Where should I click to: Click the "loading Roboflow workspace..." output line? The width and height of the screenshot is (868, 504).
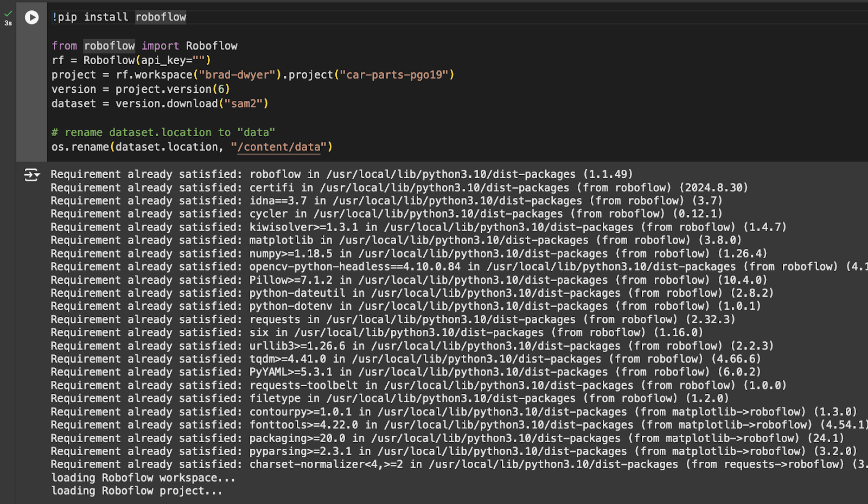coord(143,478)
